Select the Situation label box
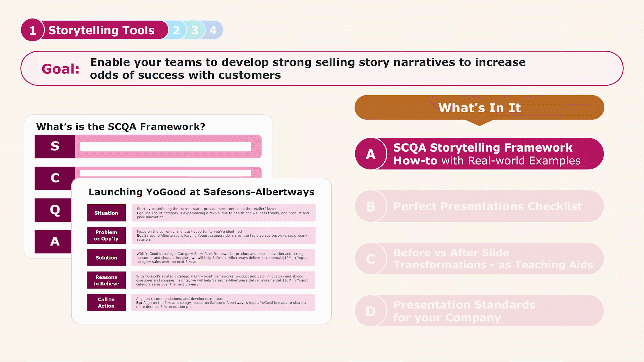Viewport: 644px width, 362px height. pos(106,213)
